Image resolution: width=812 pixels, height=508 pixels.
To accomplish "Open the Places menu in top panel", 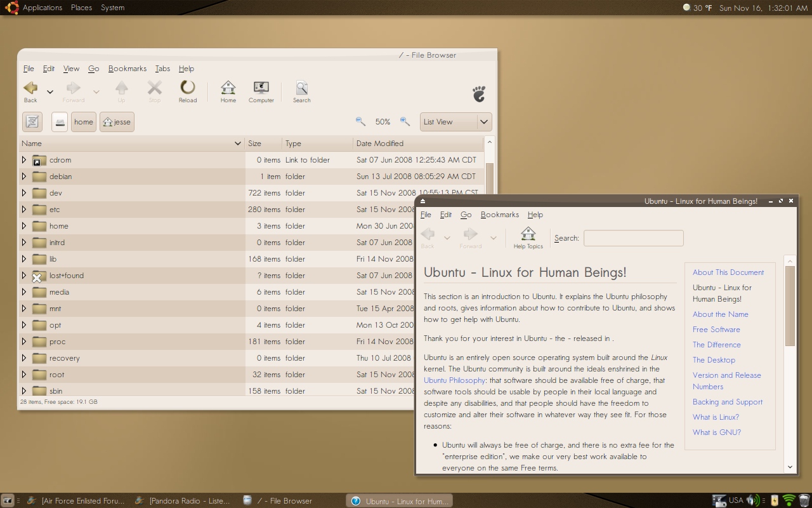I will pos(81,8).
